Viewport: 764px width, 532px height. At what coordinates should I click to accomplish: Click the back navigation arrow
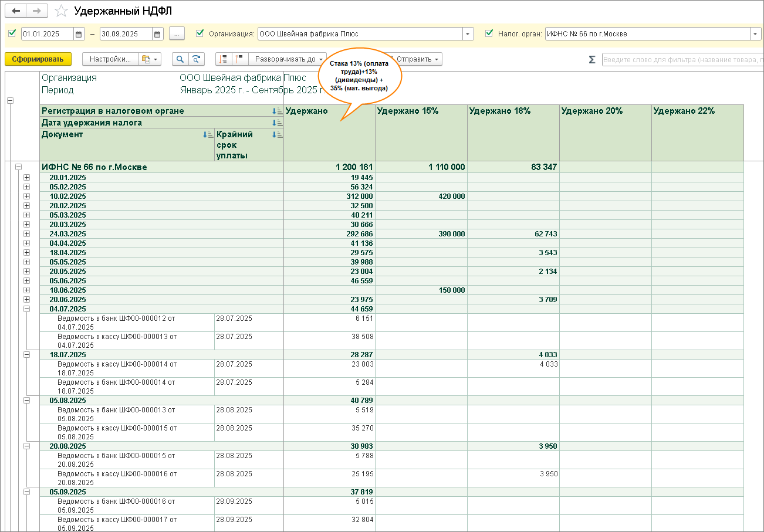(16, 11)
